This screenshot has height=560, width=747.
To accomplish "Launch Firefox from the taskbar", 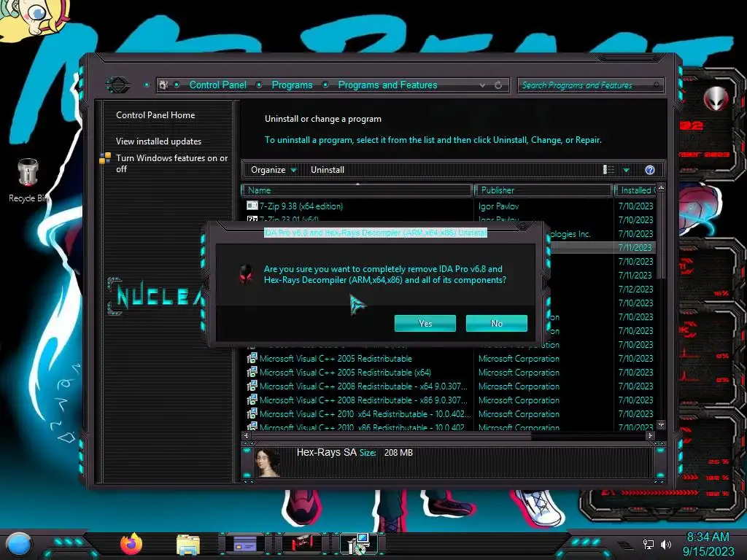I will point(131,544).
